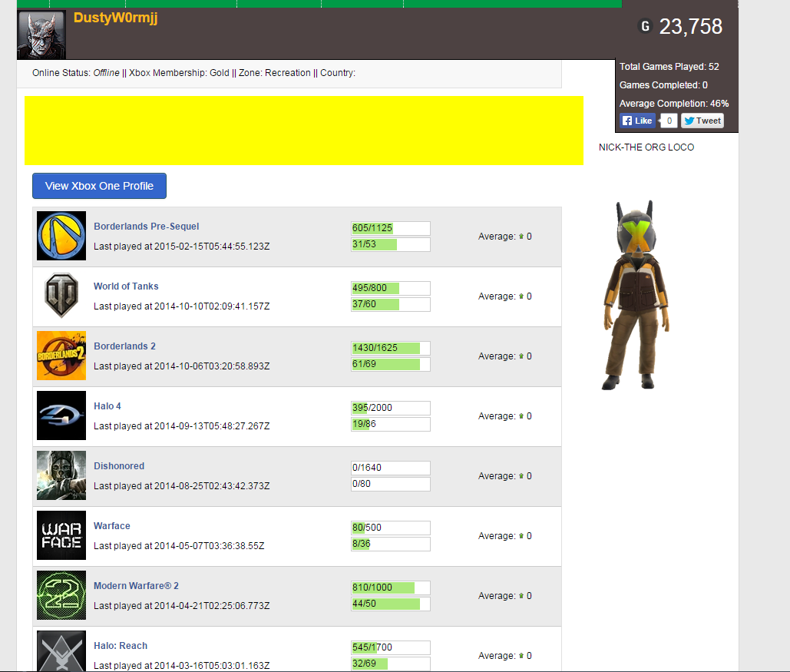
Task: Click the Dishonored game icon
Action: [x=61, y=475]
